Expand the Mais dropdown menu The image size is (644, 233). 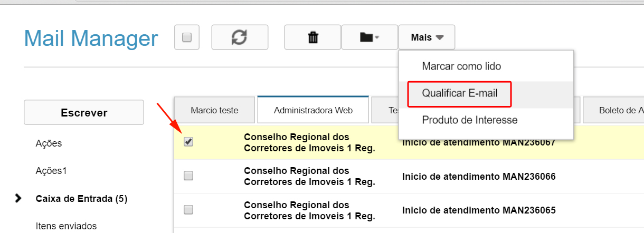tap(427, 37)
